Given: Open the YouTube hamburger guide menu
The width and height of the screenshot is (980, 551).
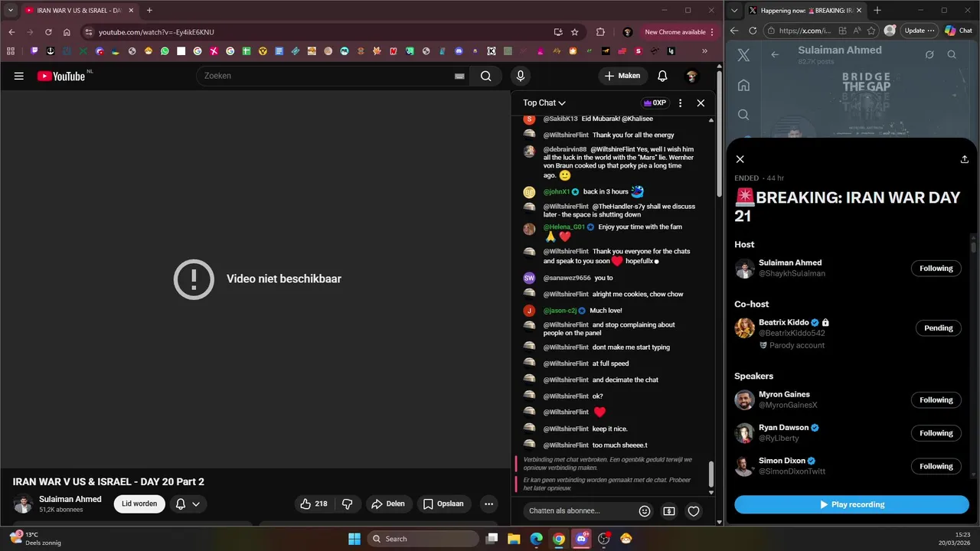Looking at the screenshot, I should pyautogui.click(x=19, y=76).
